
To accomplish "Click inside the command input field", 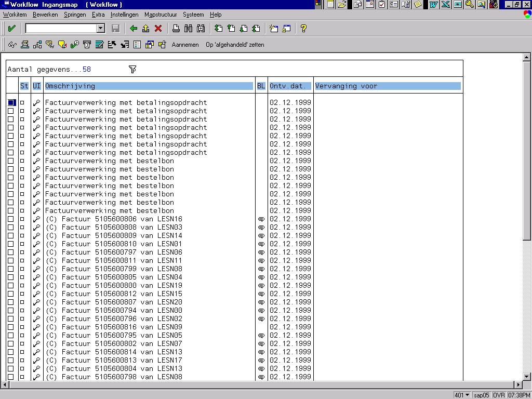I will [x=61, y=29].
